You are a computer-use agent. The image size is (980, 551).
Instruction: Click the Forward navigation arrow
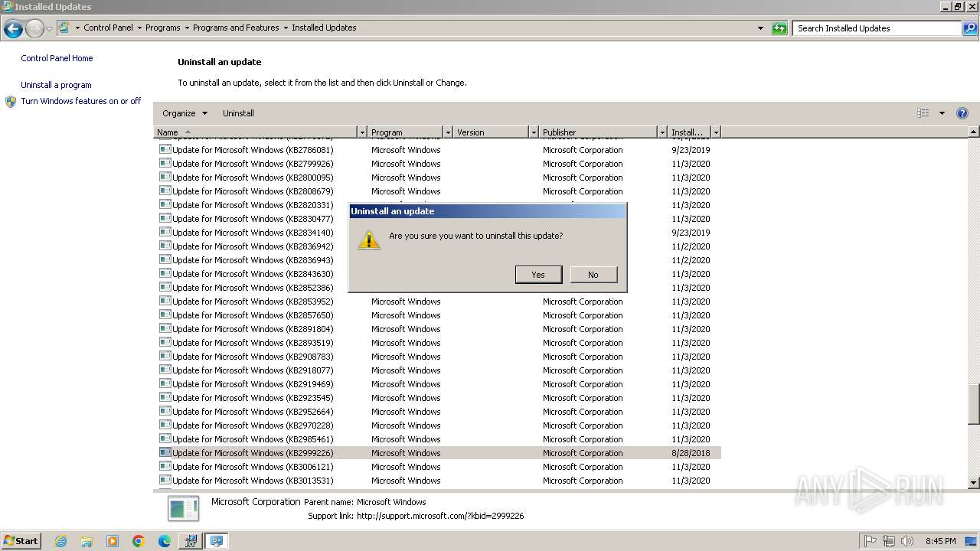click(34, 29)
